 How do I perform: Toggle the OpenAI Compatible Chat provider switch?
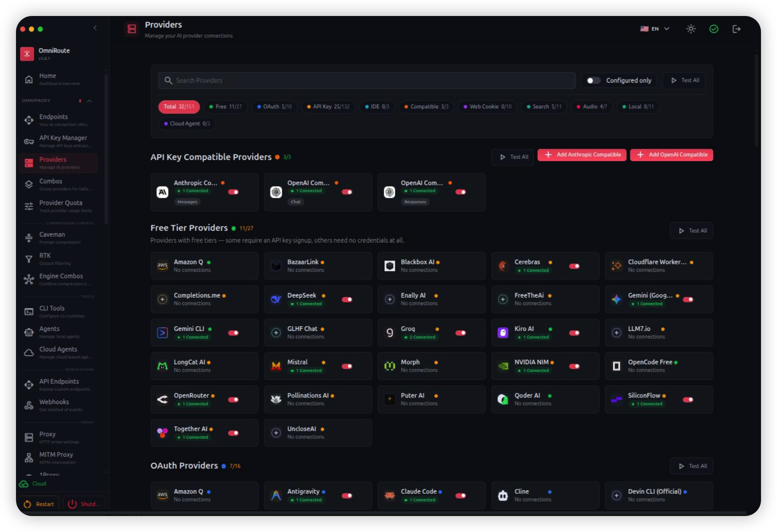pyautogui.click(x=347, y=192)
